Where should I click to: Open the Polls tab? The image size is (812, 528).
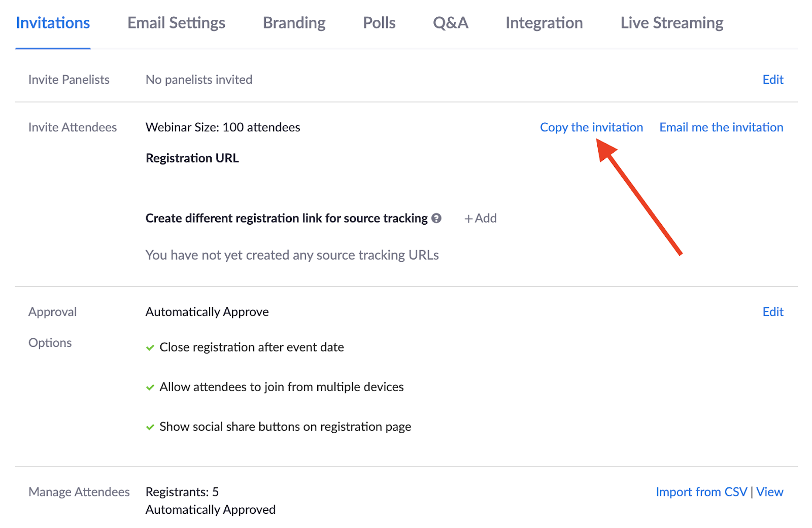click(379, 23)
